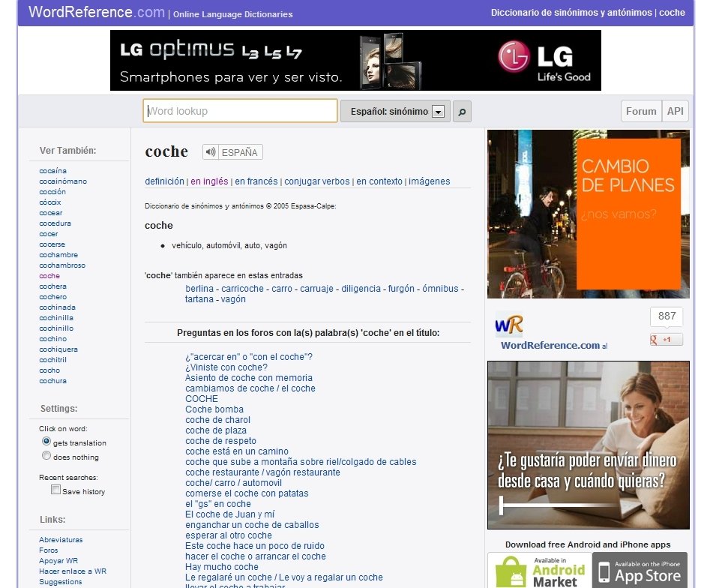Open the 'conjugar verbos' link
The height and width of the screenshot is (588, 722).
click(x=317, y=181)
